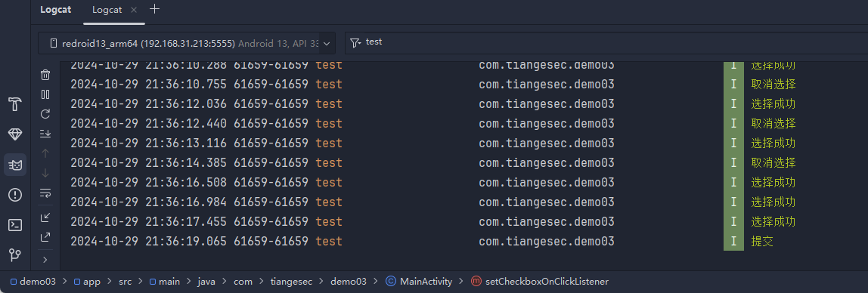
Task: Restart Logcat with the circular arrow icon
Action: (x=45, y=114)
